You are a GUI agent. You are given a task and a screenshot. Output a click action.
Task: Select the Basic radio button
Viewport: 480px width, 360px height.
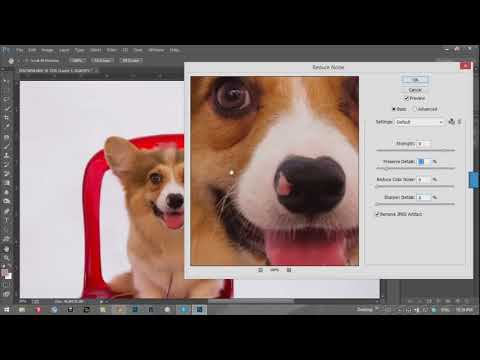(394, 109)
